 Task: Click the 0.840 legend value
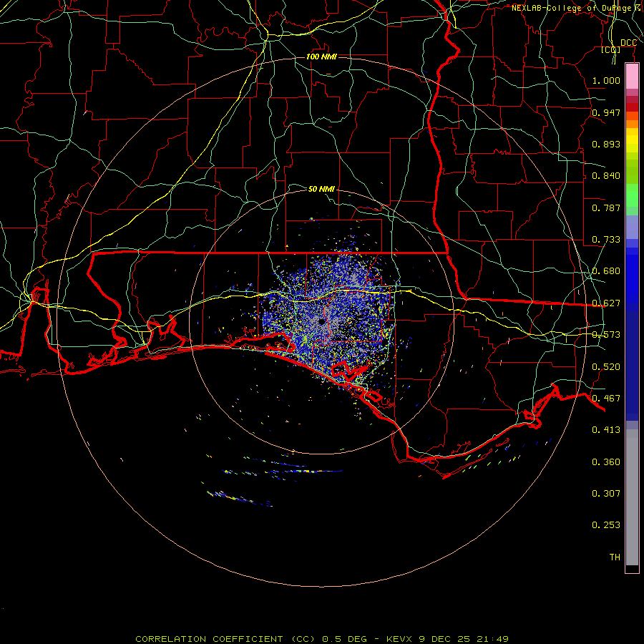click(x=606, y=176)
